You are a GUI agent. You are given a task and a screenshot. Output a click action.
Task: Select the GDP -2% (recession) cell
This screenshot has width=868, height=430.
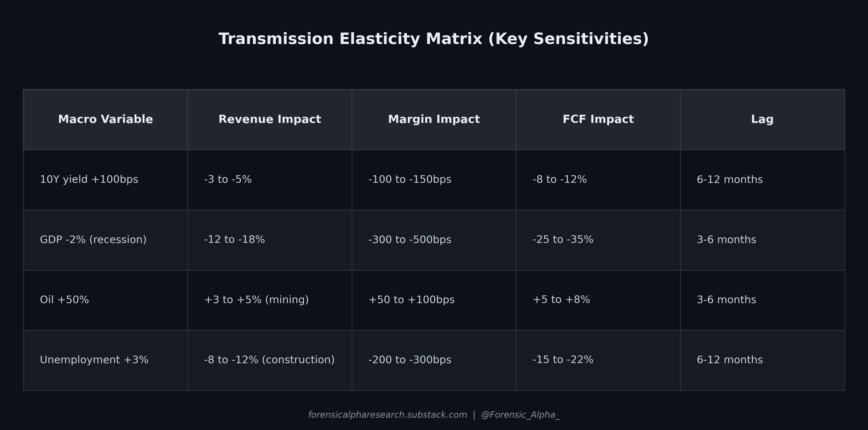(x=106, y=240)
